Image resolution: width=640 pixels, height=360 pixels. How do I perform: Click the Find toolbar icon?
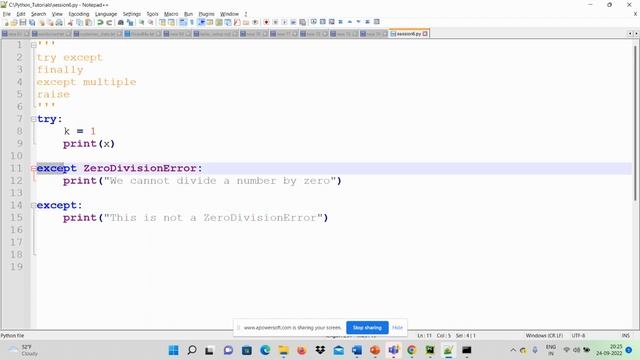point(120,22)
